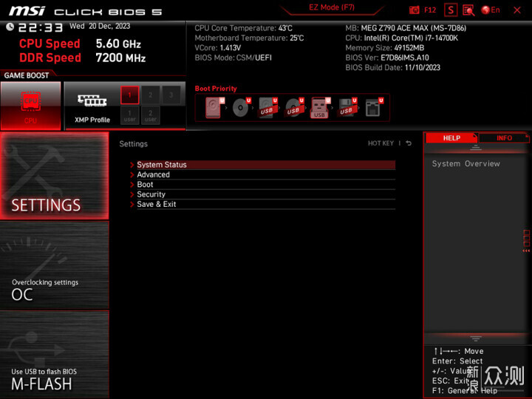Open Save & Exit entry
The height and width of the screenshot is (399, 532).
pos(266,204)
